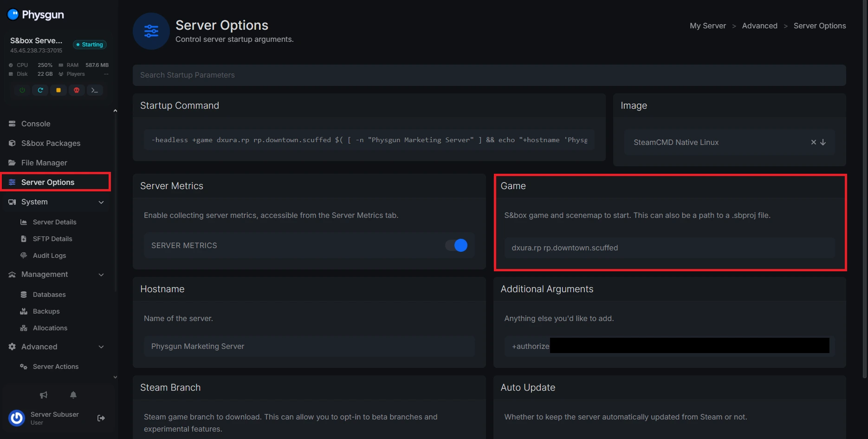The width and height of the screenshot is (868, 439).
Task: Click the SFTP Details file icon
Action: coord(24,239)
